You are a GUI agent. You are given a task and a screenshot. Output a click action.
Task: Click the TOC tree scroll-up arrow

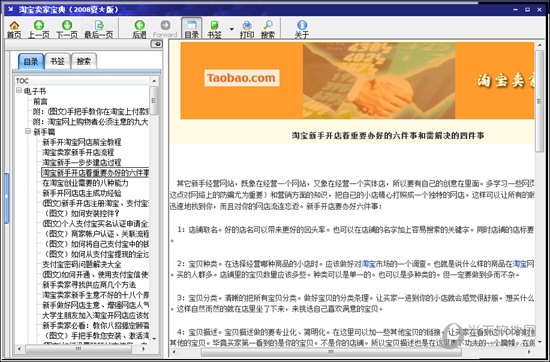tap(154, 81)
